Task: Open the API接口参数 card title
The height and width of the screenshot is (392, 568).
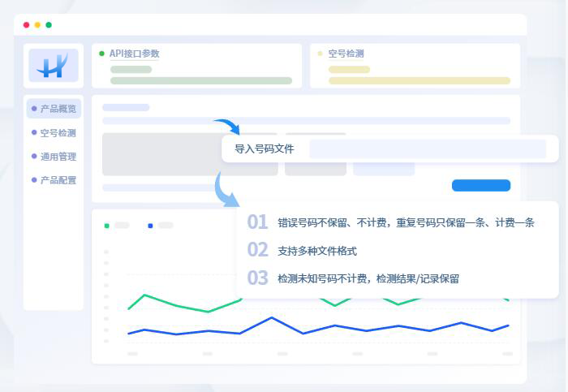Action: (x=134, y=54)
